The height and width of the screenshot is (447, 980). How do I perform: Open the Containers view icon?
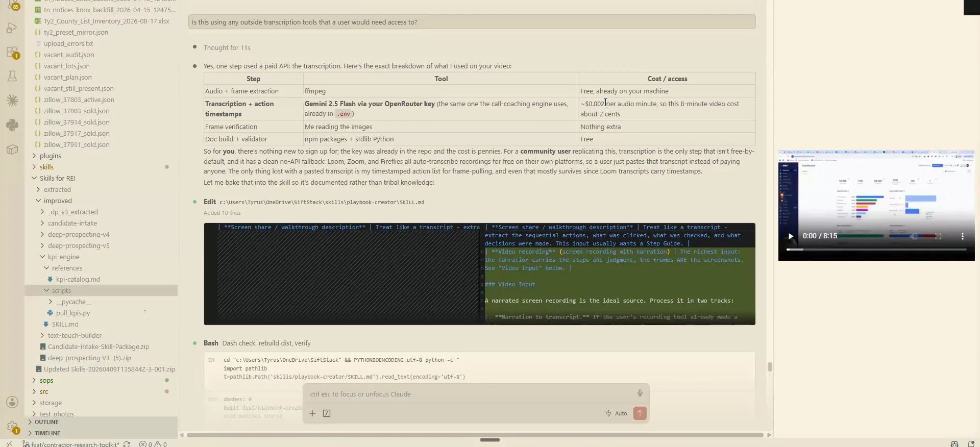[12, 150]
